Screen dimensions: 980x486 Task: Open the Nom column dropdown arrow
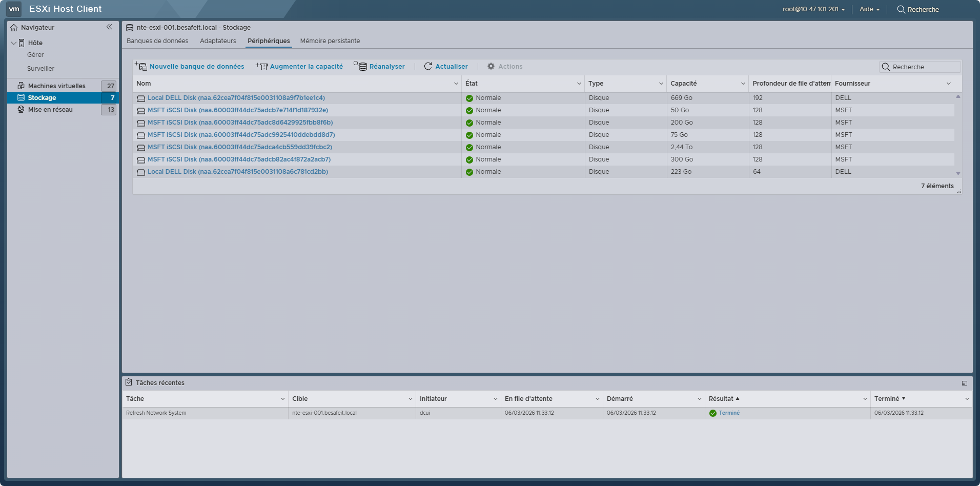point(456,84)
